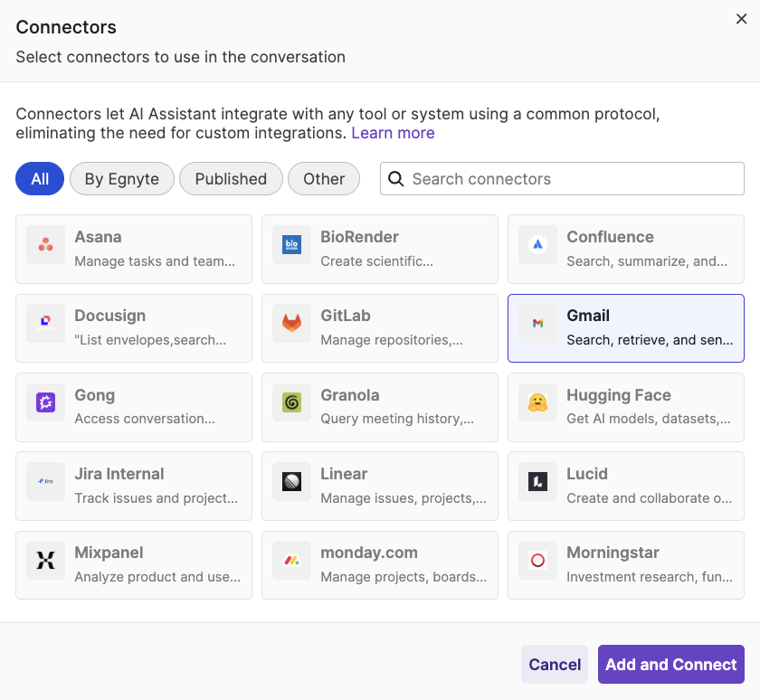Click 'Query meeting history,...' description
This screenshot has height=700, width=760.
pos(397,419)
